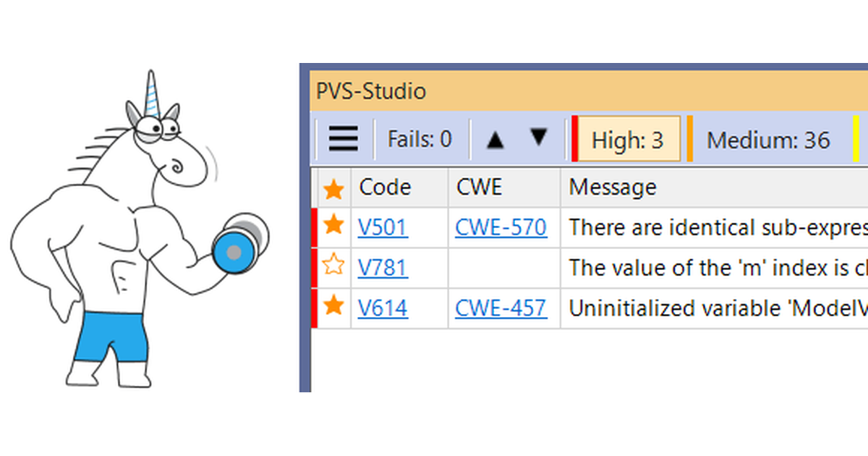Open the V501 diagnostic documentation link

[x=383, y=227]
